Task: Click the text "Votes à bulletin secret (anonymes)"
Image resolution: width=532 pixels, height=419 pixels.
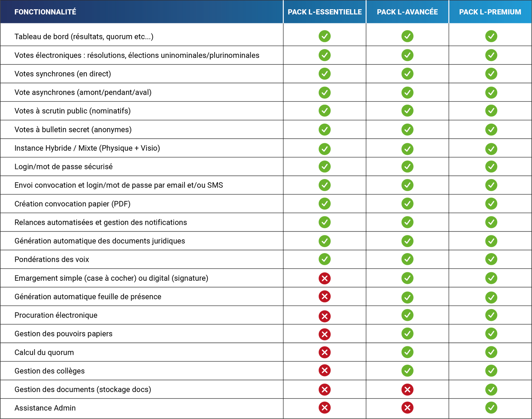Action: click(73, 130)
